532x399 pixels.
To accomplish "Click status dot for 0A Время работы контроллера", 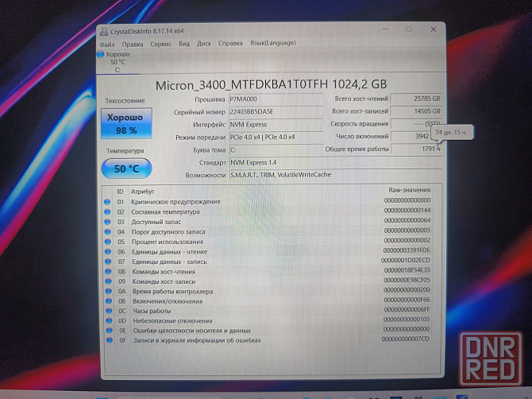I will click(x=109, y=291).
